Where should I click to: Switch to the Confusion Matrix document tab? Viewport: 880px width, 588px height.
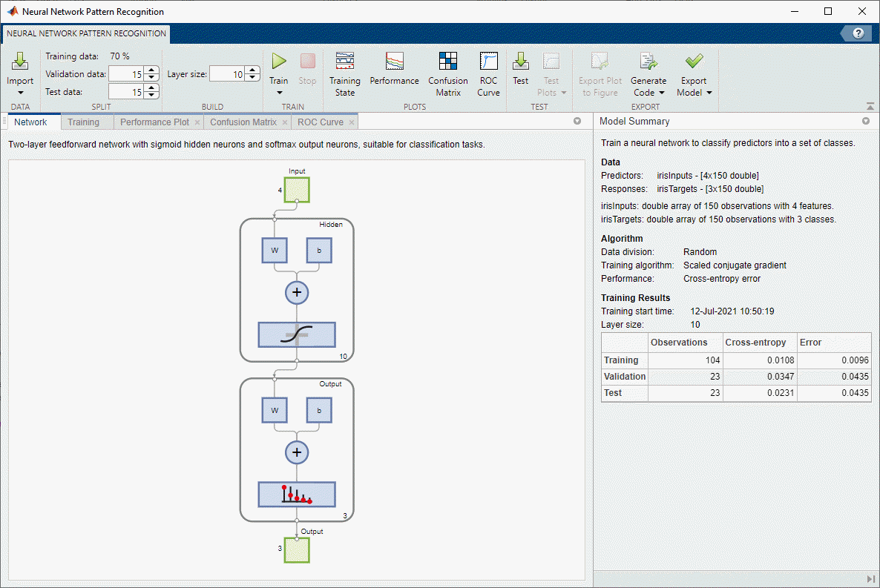click(243, 122)
